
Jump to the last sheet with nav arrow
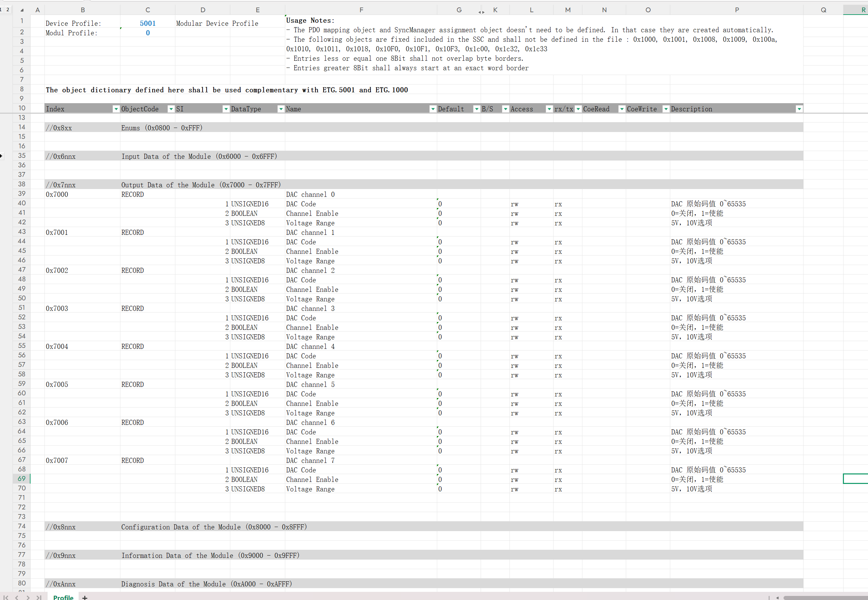[39, 597]
